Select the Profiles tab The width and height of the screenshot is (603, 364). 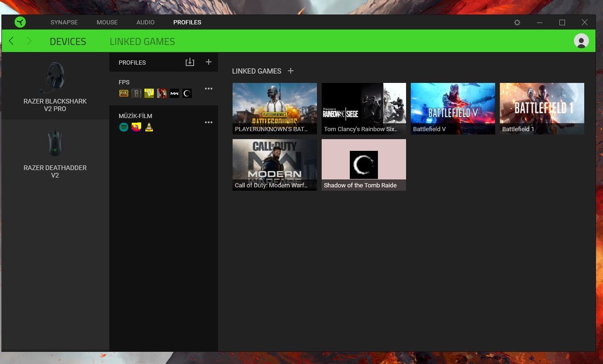pos(187,22)
